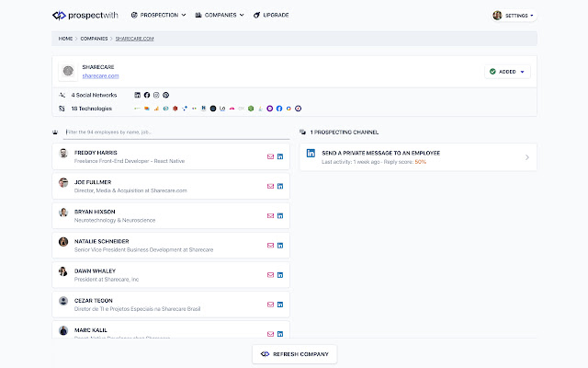The width and height of the screenshot is (588, 368).
Task: Click the prospectwith logo
Action: (x=85, y=16)
